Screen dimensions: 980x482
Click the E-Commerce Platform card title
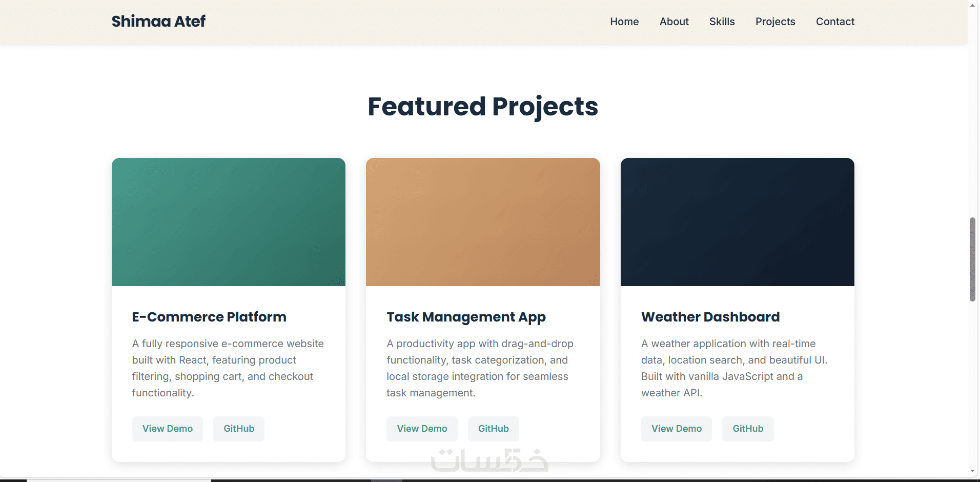click(209, 317)
